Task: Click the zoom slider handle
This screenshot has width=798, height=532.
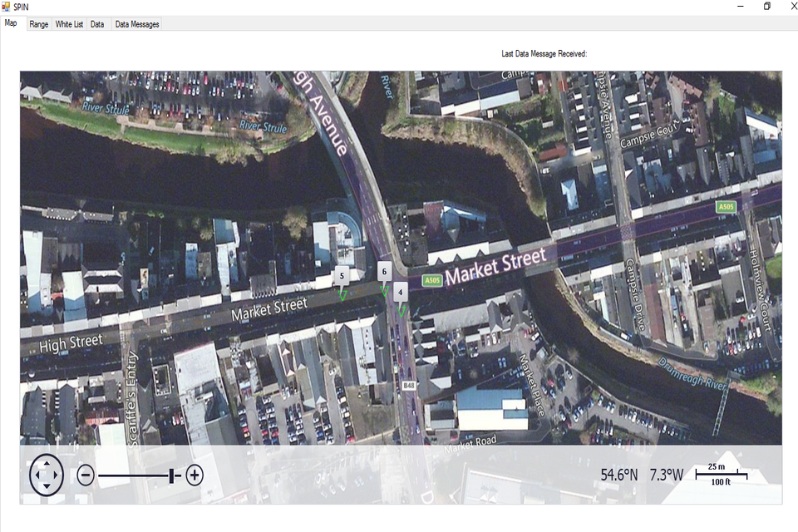Action: point(173,475)
